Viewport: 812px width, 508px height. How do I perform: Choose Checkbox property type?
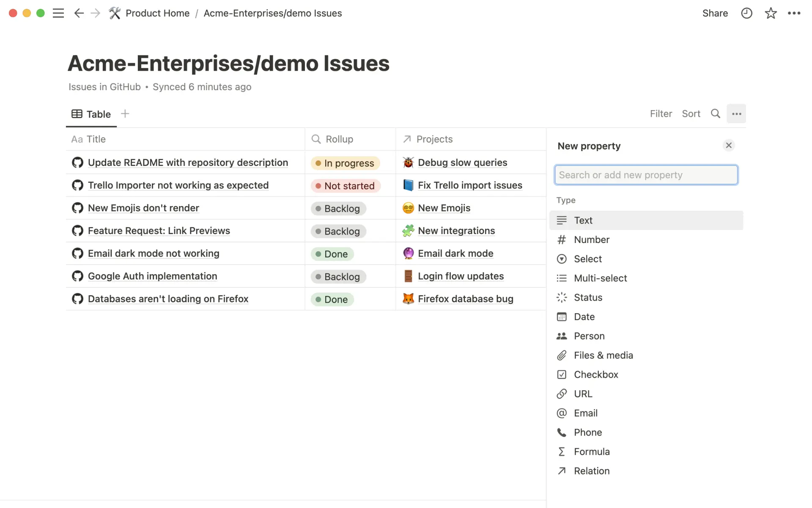tap(595, 374)
